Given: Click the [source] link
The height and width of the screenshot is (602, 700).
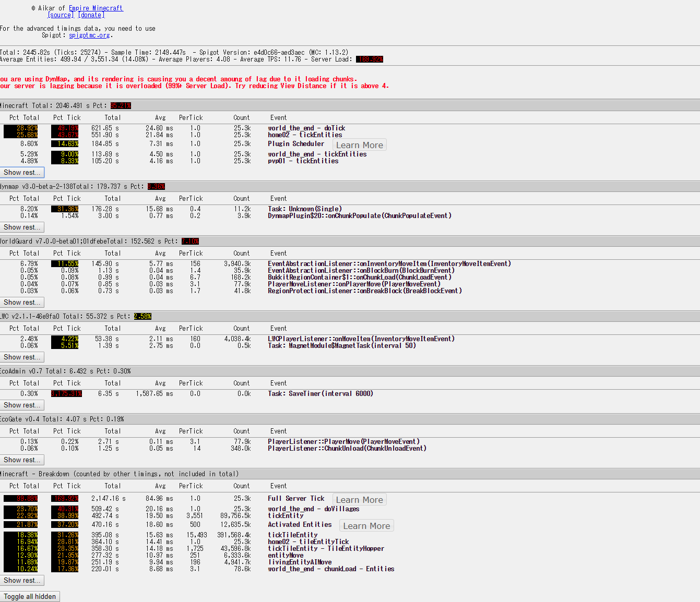Looking at the screenshot, I should point(61,15).
